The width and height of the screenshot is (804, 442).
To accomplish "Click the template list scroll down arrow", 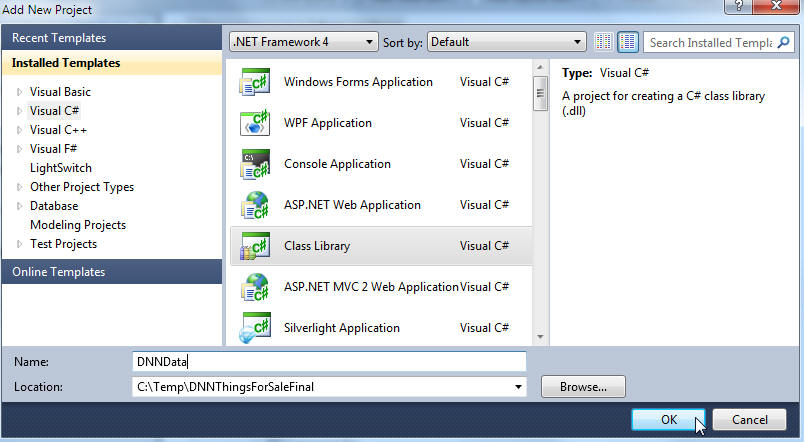I will tap(540, 337).
